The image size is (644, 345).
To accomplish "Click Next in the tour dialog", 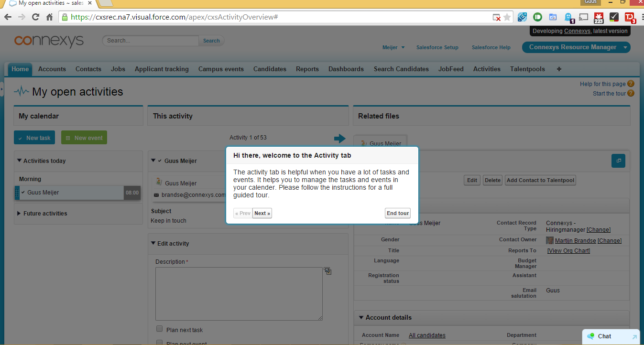I will coord(262,213).
